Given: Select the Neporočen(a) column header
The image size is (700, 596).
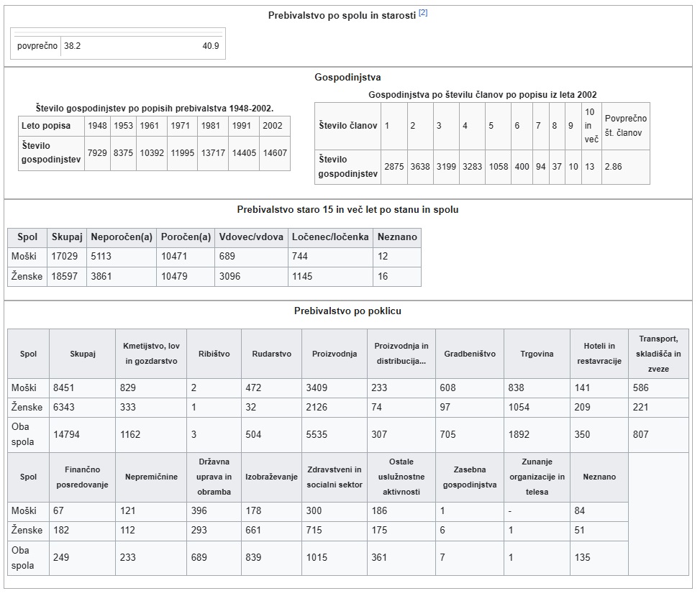Looking at the screenshot, I should tap(122, 237).
